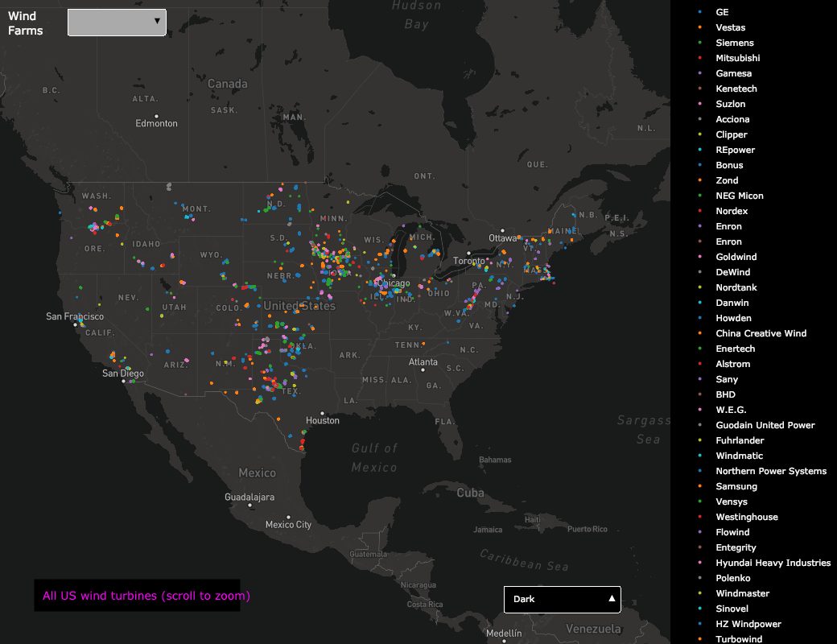This screenshot has height=644, width=837.
Task: Expand the Dark map style dropdown
Action: coord(562,599)
